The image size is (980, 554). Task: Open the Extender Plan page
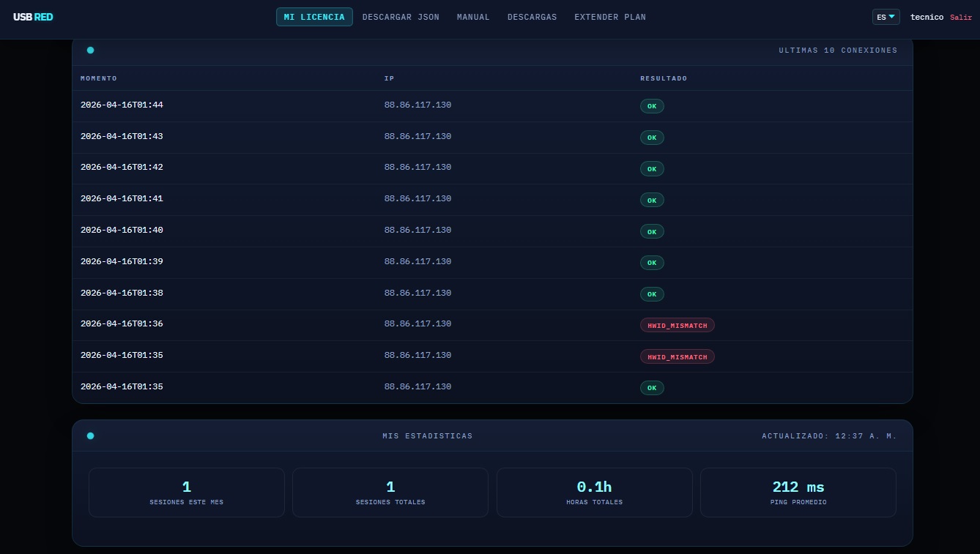(609, 17)
